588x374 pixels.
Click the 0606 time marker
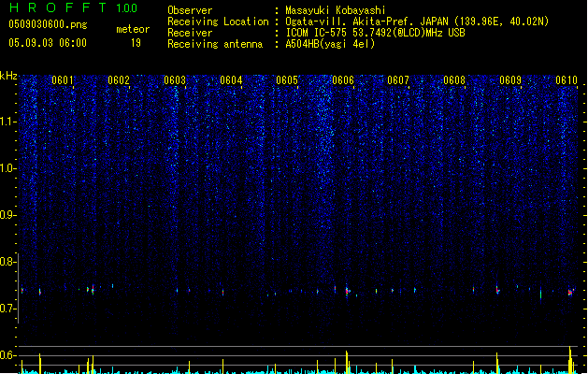pos(343,80)
